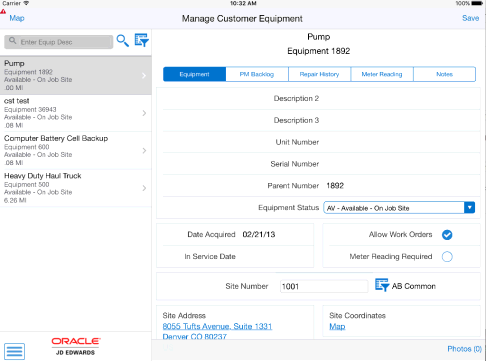Tap the Date Acquired value 02/21/13

click(x=259, y=234)
